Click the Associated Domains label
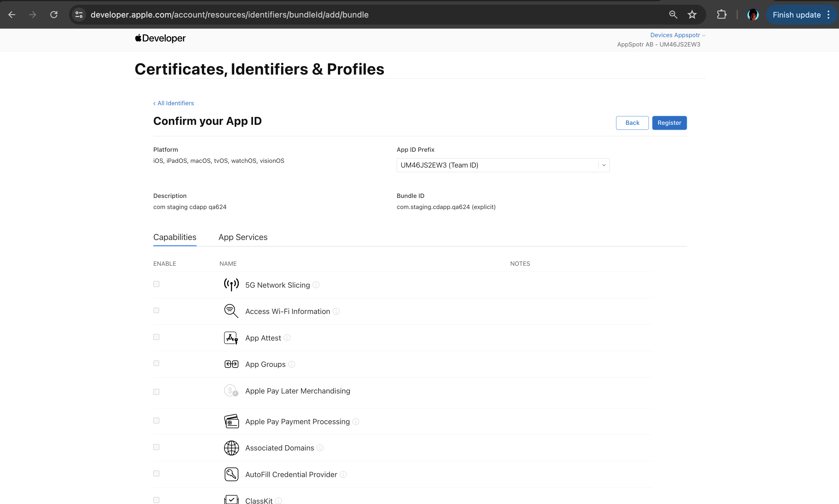The image size is (839, 504). pos(280,448)
